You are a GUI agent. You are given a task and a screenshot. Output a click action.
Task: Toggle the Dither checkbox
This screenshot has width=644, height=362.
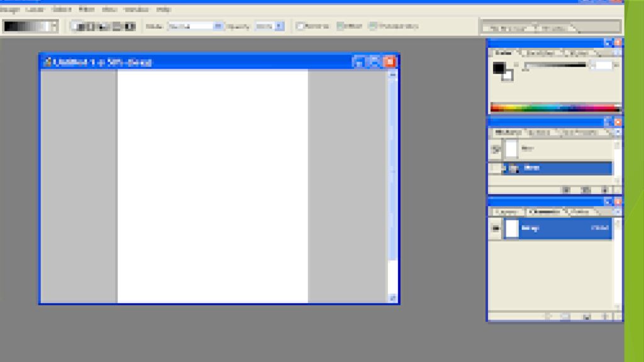click(340, 26)
